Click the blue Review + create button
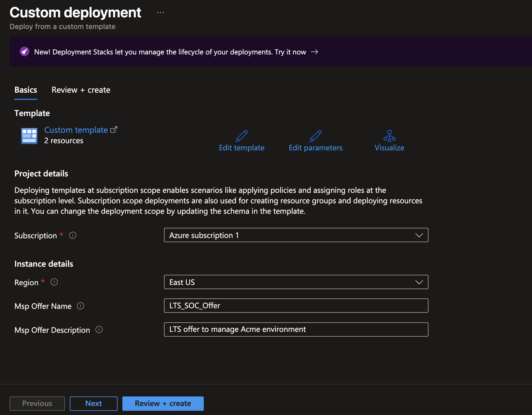Screen dimensions: 532x415 point(163,404)
